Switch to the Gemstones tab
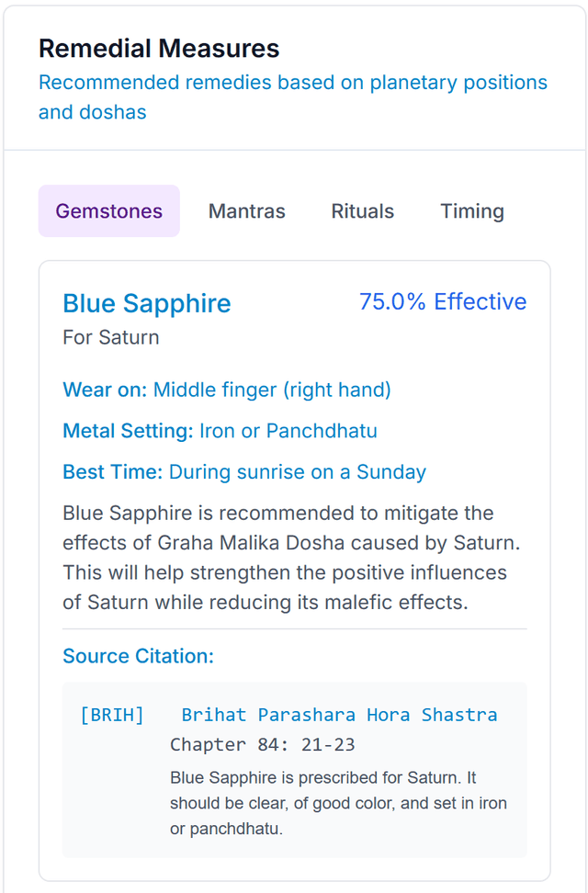Screen dimensions: 588x893 (108, 210)
